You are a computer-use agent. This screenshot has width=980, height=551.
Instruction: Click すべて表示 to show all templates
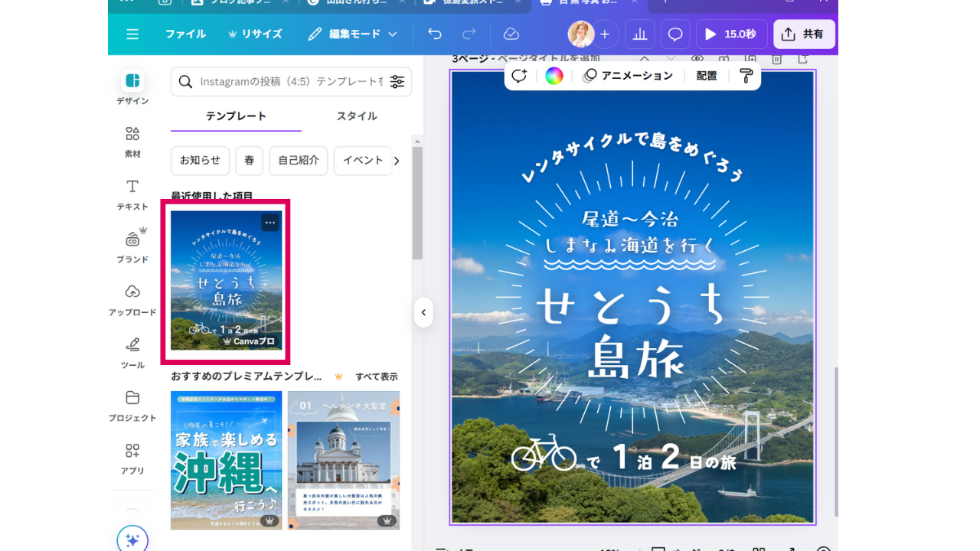[x=376, y=377]
